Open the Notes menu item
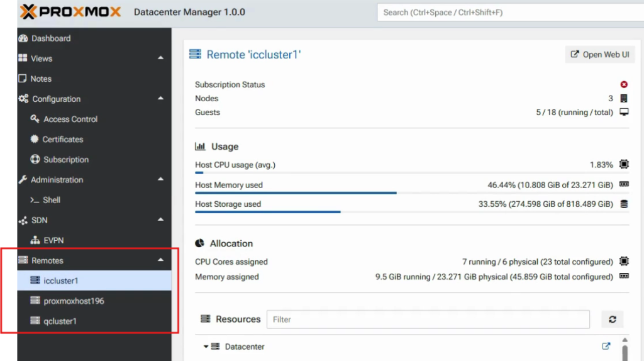The height and width of the screenshot is (361, 644). point(41,79)
